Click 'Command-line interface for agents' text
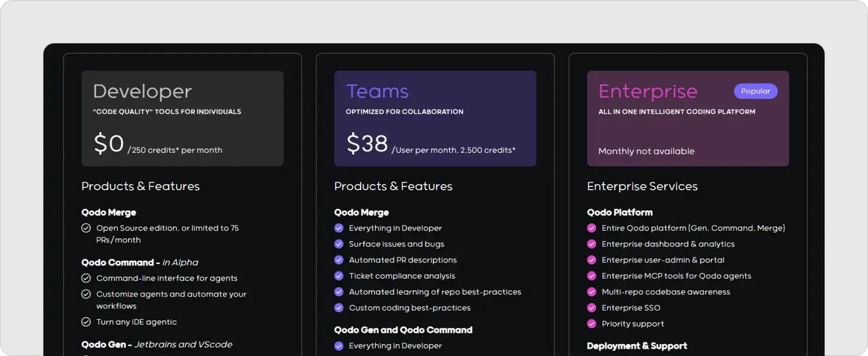The height and width of the screenshot is (356, 868). (x=167, y=279)
